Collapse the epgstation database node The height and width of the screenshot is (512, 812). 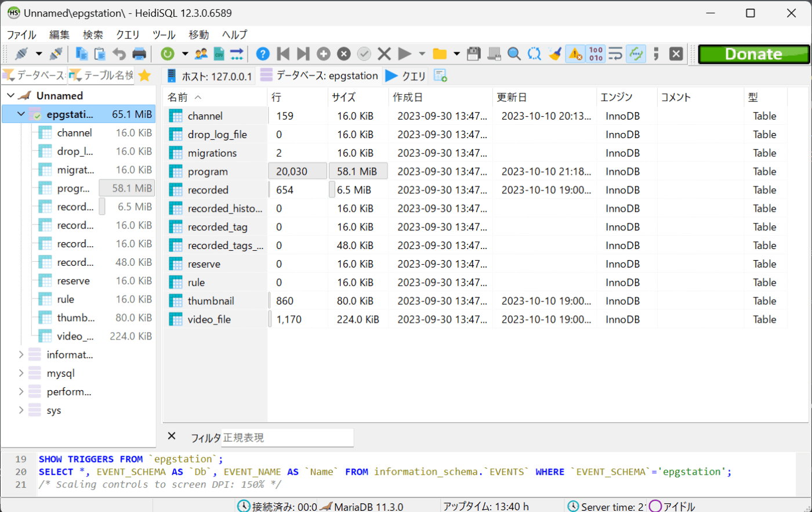click(x=21, y=114)
